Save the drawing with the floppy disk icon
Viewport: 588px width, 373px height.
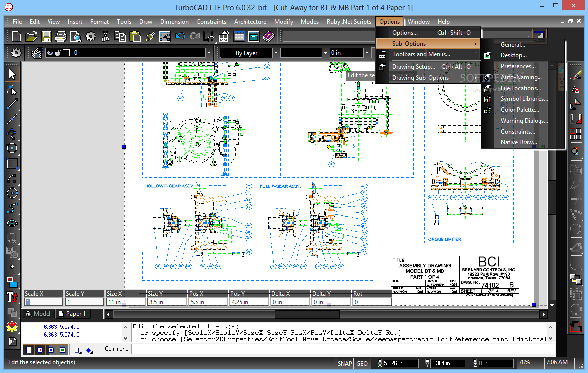[x=46, y=37]
